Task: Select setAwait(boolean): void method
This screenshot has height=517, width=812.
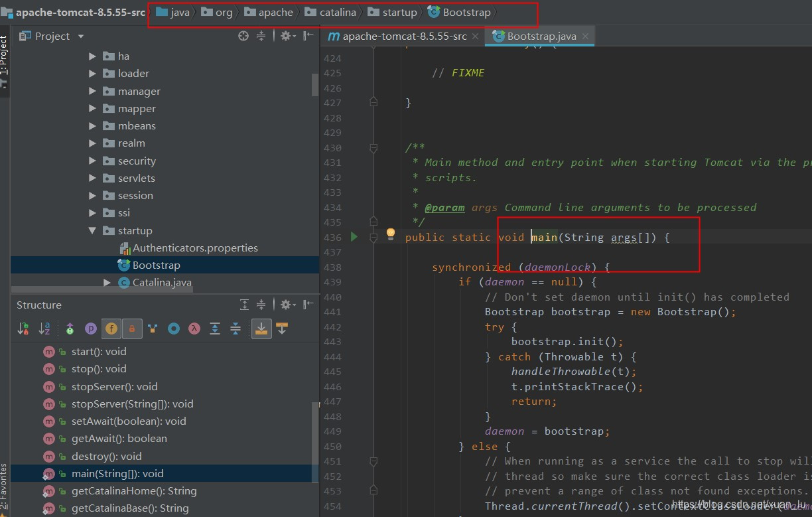Action: [129, 421]
